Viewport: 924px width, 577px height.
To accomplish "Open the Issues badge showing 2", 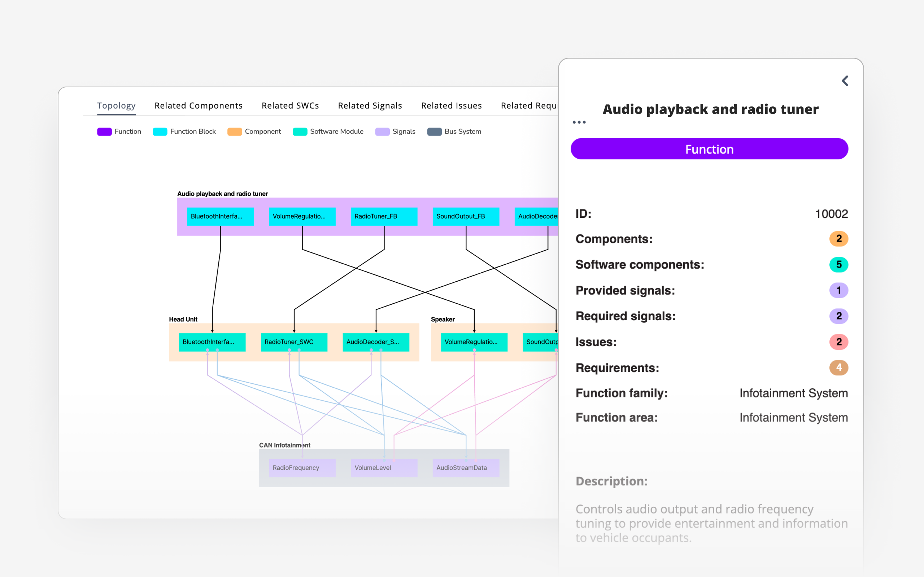I will (839, 342).
